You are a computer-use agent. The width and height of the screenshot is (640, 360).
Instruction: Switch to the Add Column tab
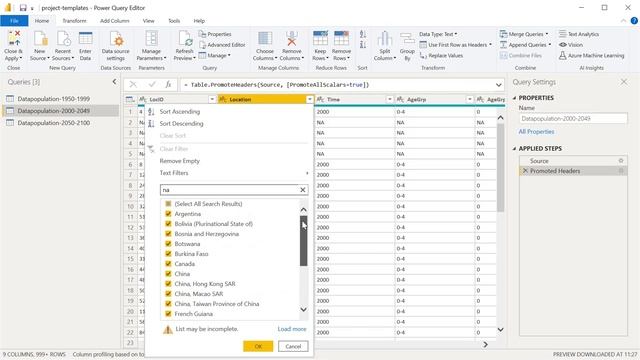115,21
